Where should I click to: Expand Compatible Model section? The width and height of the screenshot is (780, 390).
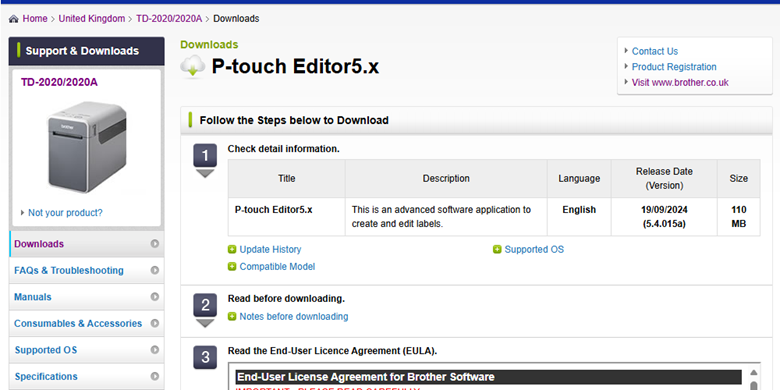(277, 267)
